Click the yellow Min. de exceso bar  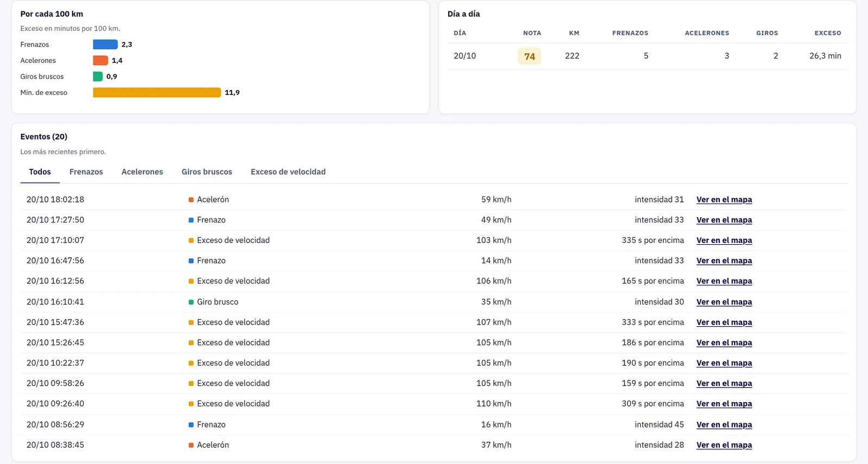[x=157, y=92]
